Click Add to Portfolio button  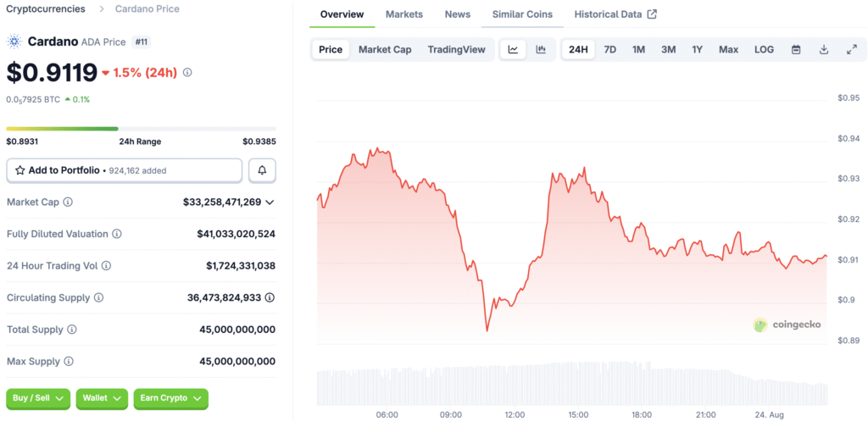[124, 170]
